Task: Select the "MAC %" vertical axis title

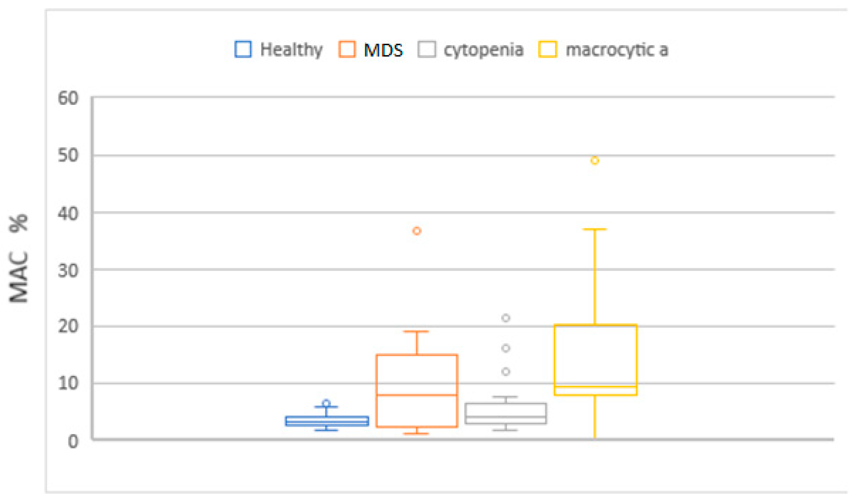Action: pos(19,259)
